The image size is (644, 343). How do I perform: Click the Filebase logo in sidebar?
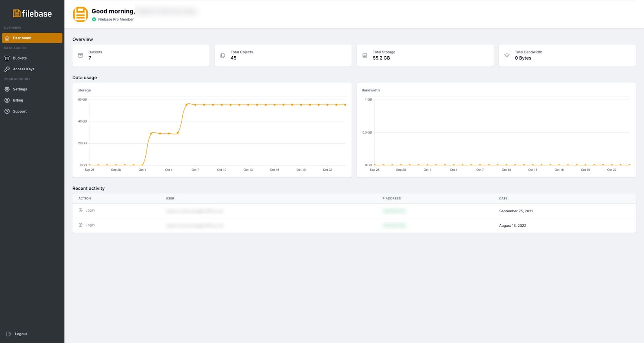click(x=32, y=14)
